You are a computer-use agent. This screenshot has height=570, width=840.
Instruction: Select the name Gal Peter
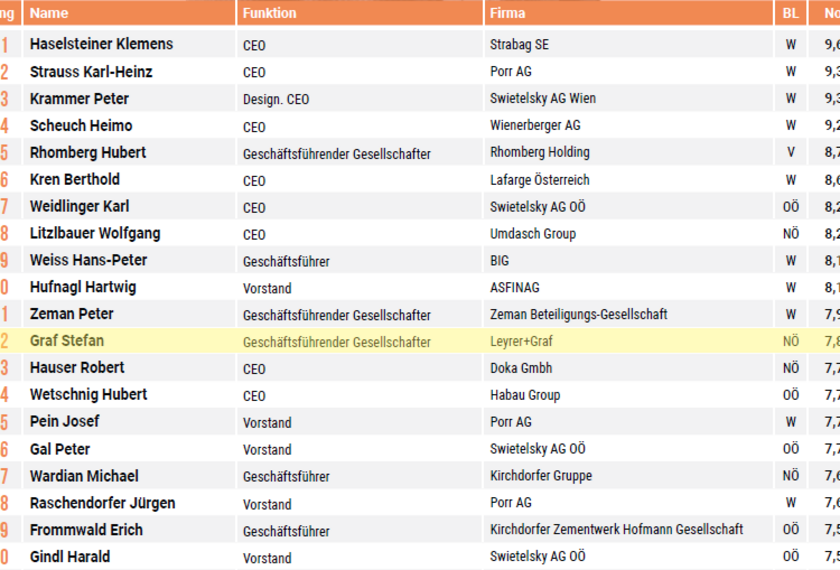point(60,449)
